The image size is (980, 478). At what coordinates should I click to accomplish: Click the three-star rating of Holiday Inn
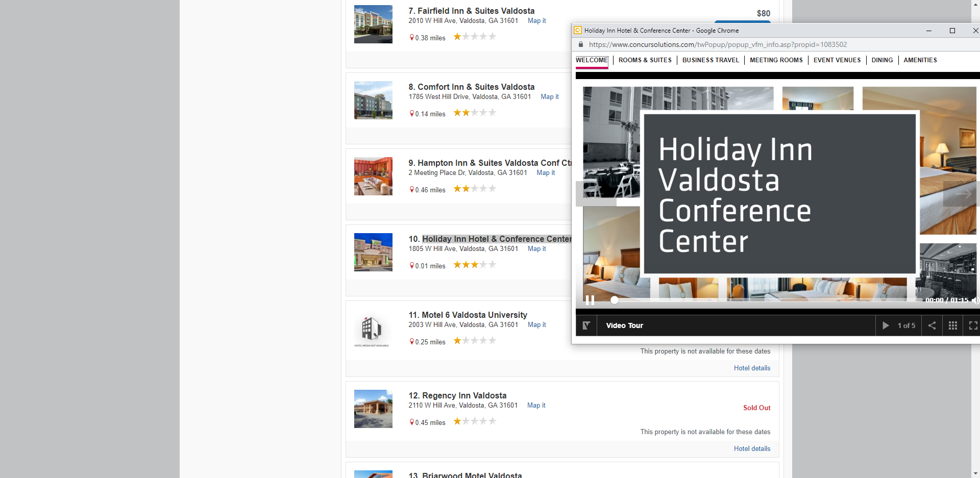[x=475, y=264]
